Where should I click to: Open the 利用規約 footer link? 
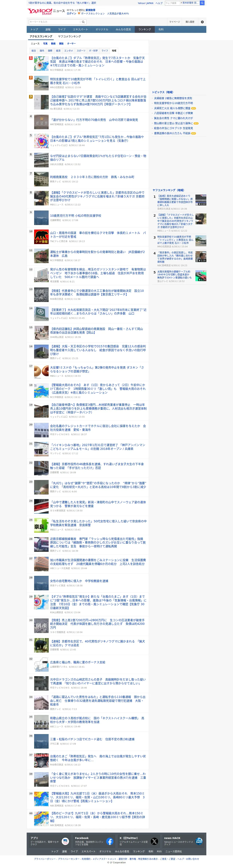click(86, 859)
